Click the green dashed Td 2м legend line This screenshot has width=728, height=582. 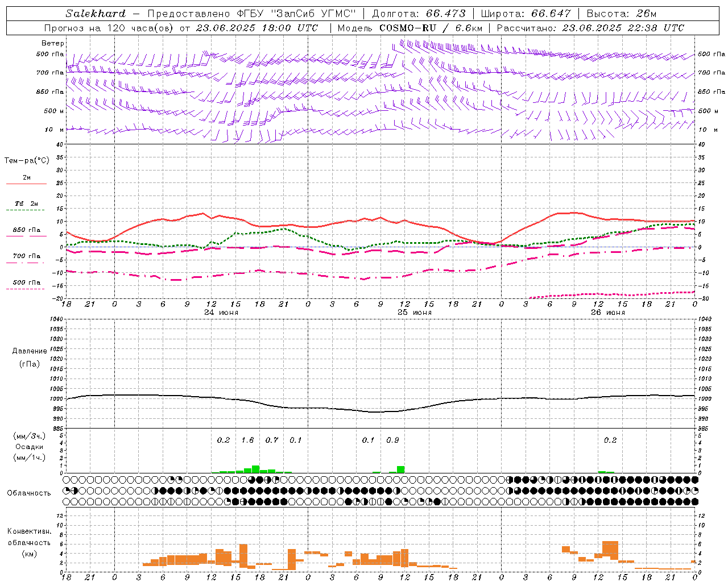pos(26,210)
